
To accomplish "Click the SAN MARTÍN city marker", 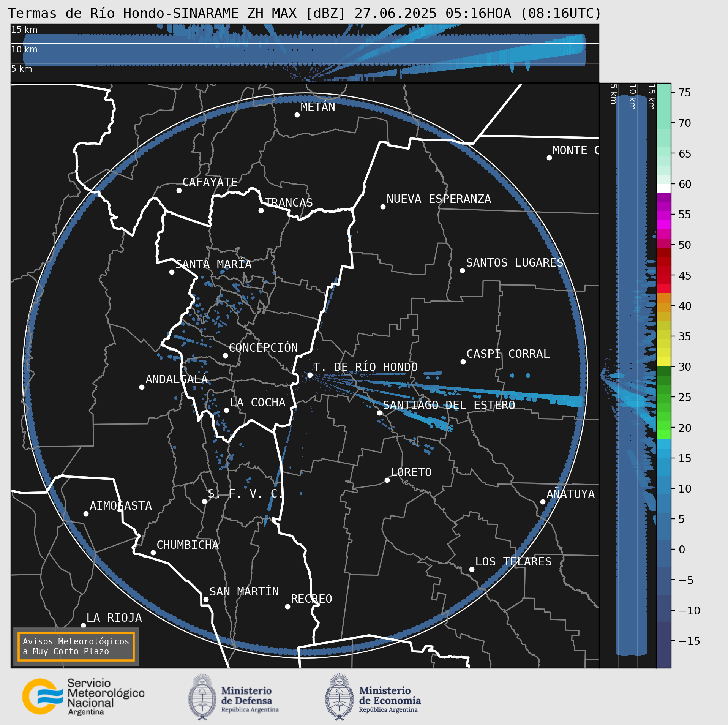I will pos(206,600).
